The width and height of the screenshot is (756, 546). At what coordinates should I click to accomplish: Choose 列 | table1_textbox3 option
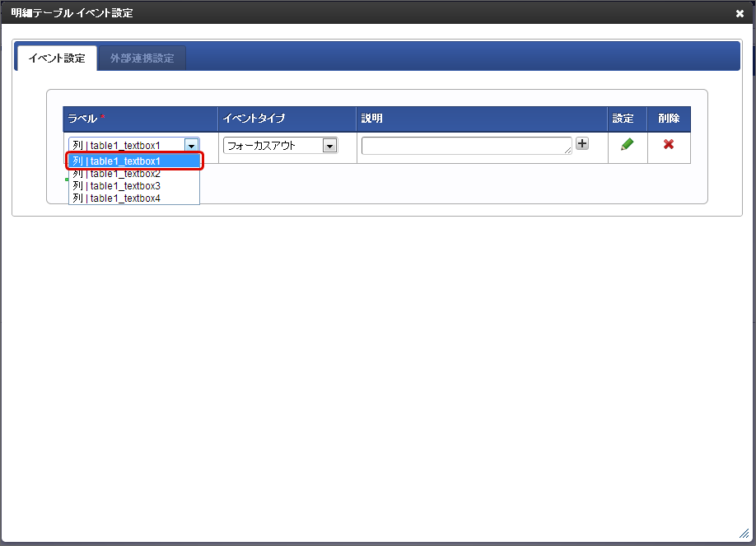pos(134,185)
